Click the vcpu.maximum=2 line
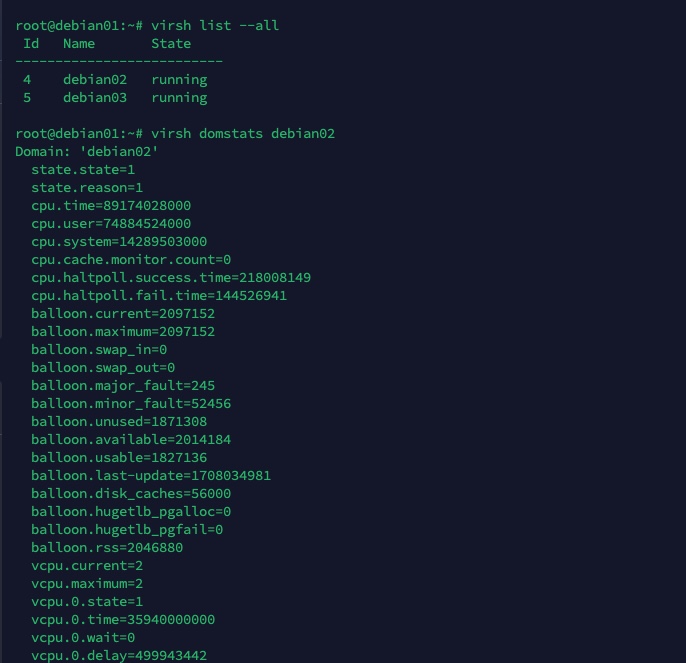The width and height of the screenshot is (686, 663). click(x=87, y=583)
